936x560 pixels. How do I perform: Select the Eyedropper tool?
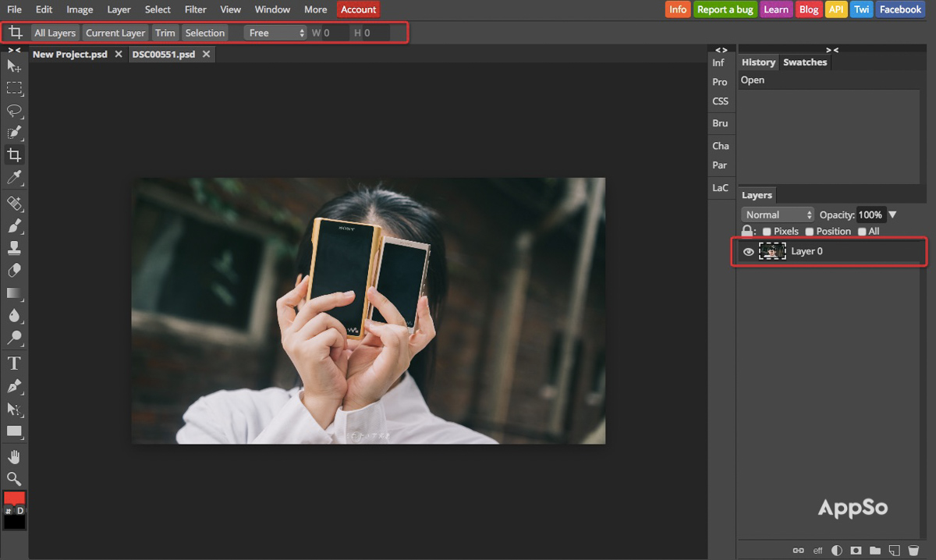pyautogui.click(x=14, y=178)
